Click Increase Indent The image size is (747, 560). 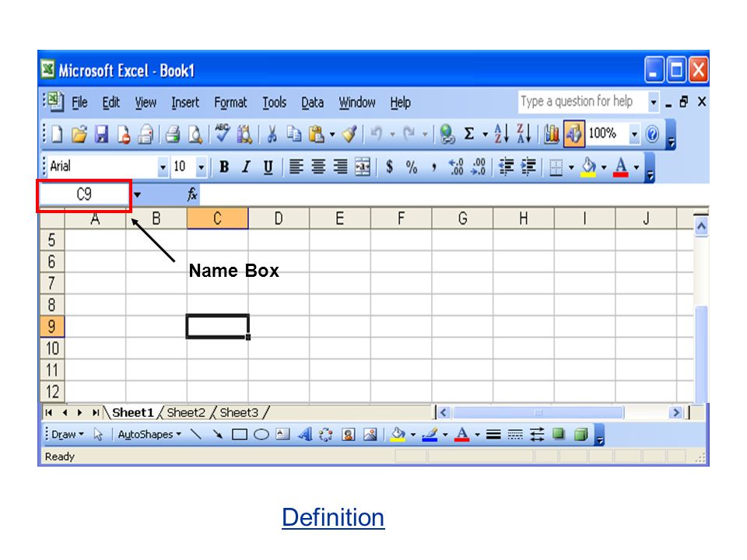pos(528,166)
